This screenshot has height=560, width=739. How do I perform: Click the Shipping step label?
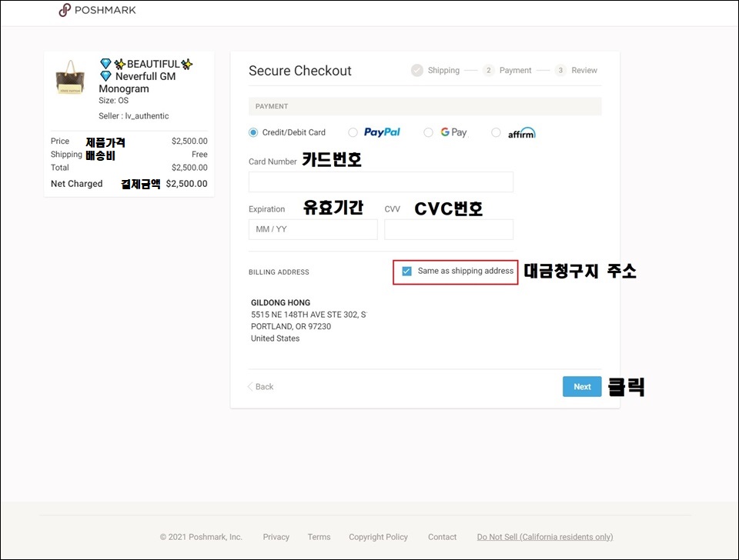[443, 70]
